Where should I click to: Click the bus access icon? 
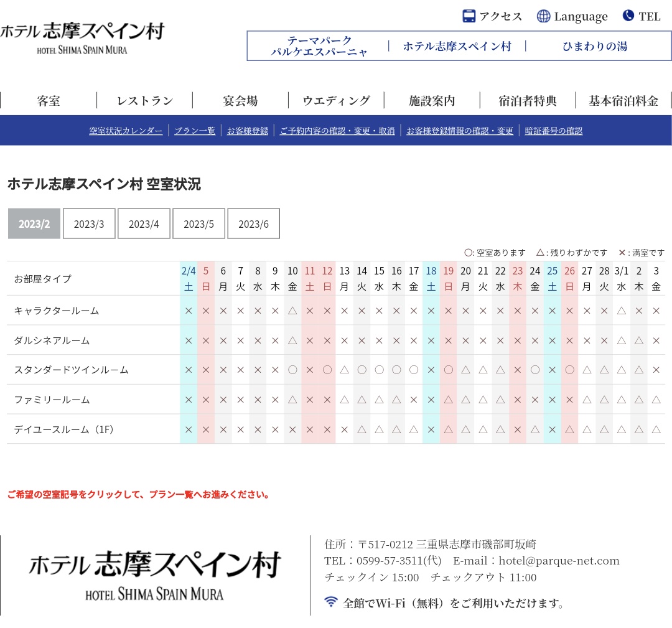[469, 16]
